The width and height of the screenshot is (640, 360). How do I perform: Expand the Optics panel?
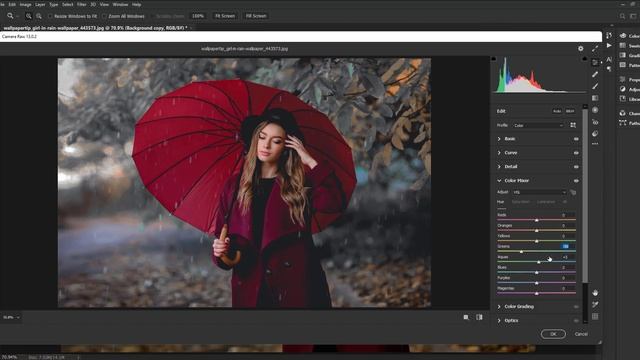point(499,321)
